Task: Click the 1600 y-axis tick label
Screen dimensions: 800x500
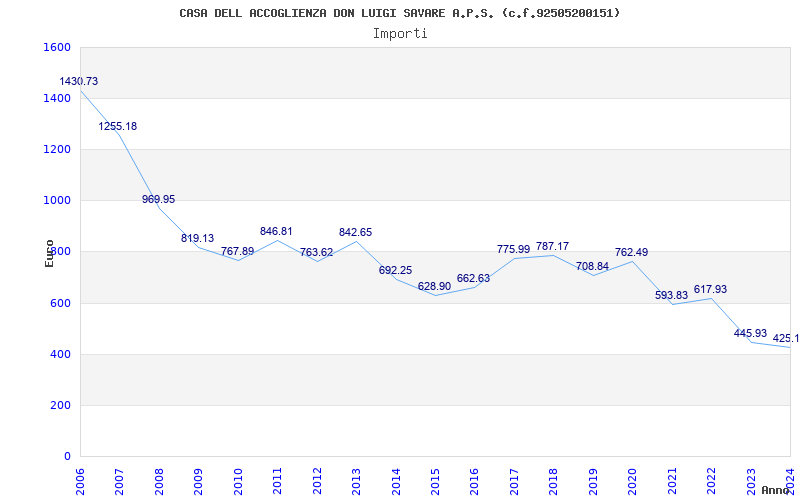Action: [57, 47]
